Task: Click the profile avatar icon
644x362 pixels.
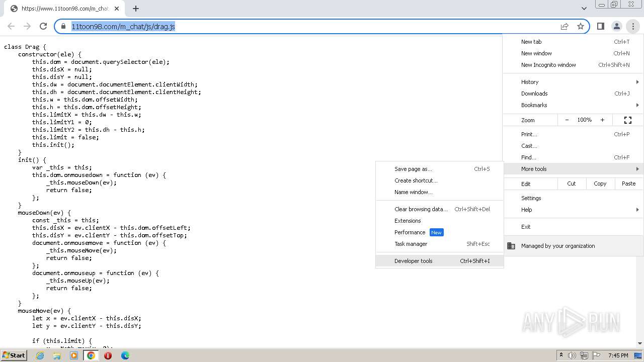Action: 616,26
